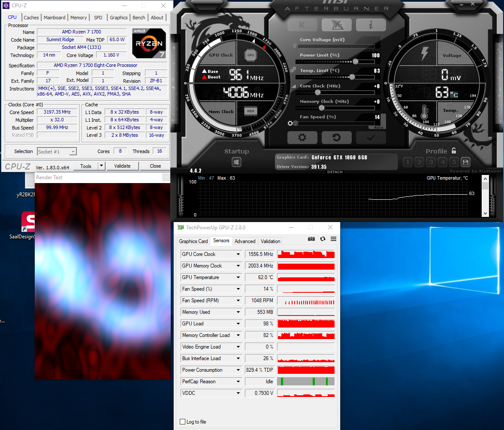The height and width of the screenshot is (430, 504).
Task: Open the GPU Memory Clock sensor dropdown
Action: (x=238, y=266)
